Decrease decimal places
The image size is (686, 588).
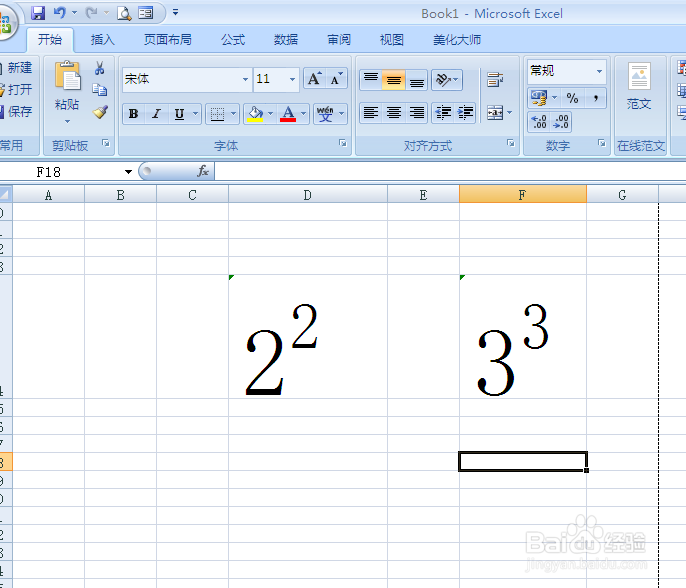561,122
